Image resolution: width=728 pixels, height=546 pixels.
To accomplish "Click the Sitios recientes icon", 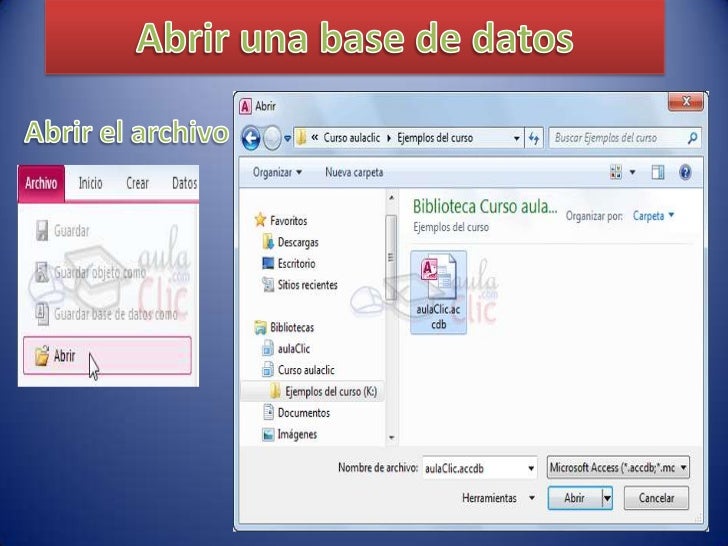I will pyautogui.click(x=268, y=285).
